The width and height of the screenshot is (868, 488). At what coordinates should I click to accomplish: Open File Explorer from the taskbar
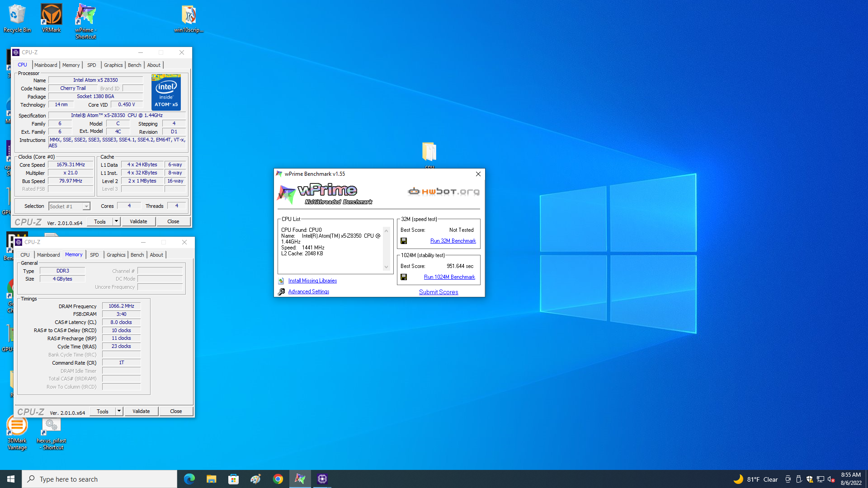pyautogui.click(x=211, y=479)
